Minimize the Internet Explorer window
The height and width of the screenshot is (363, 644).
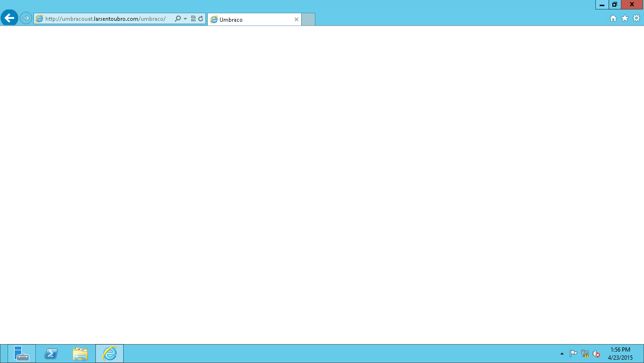pyautogui.click(x=602, y=5)
